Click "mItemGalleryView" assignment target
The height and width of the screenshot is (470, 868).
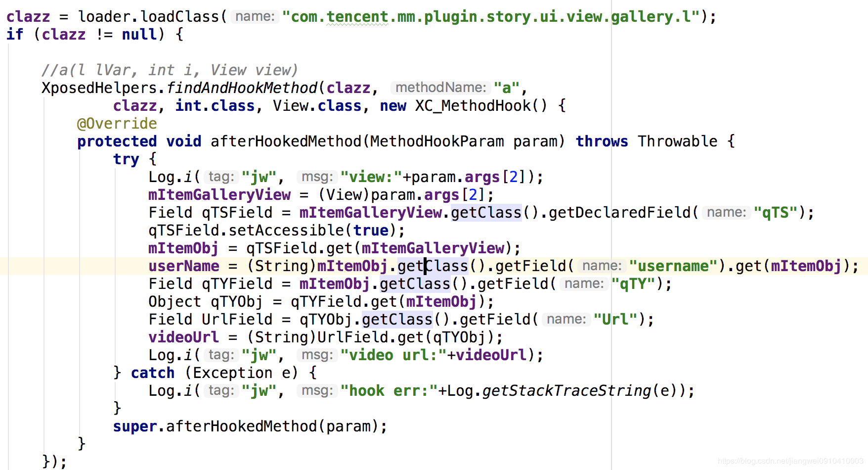pos(219,194)
